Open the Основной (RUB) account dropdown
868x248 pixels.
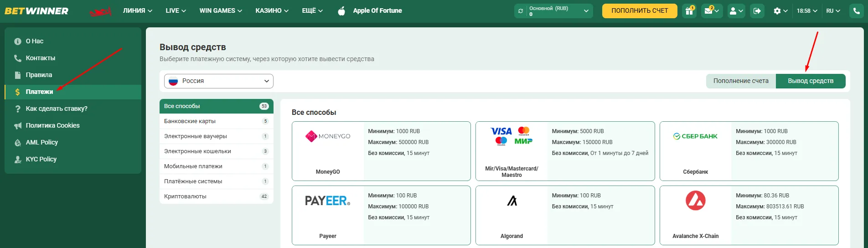(553, 11)
